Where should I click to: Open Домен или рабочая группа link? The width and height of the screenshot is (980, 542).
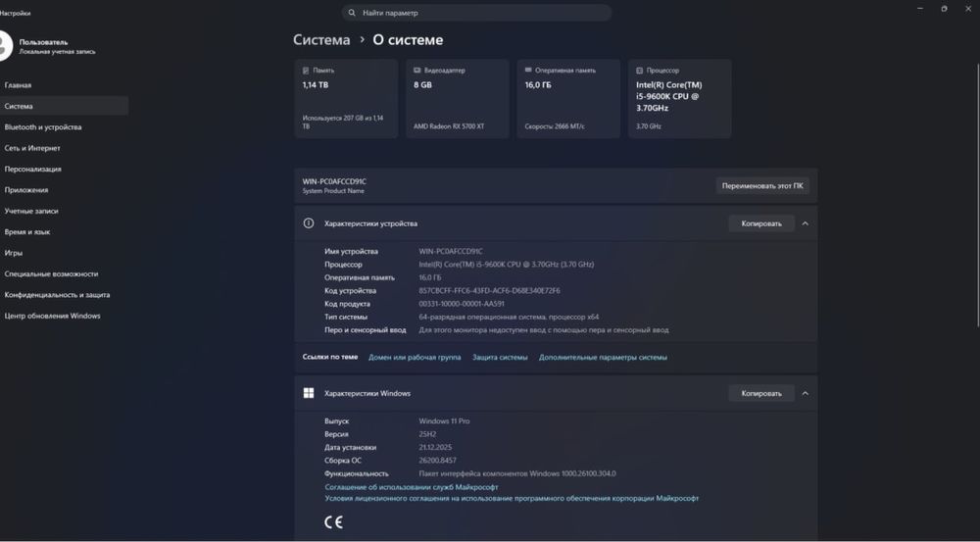pos(415,358)
